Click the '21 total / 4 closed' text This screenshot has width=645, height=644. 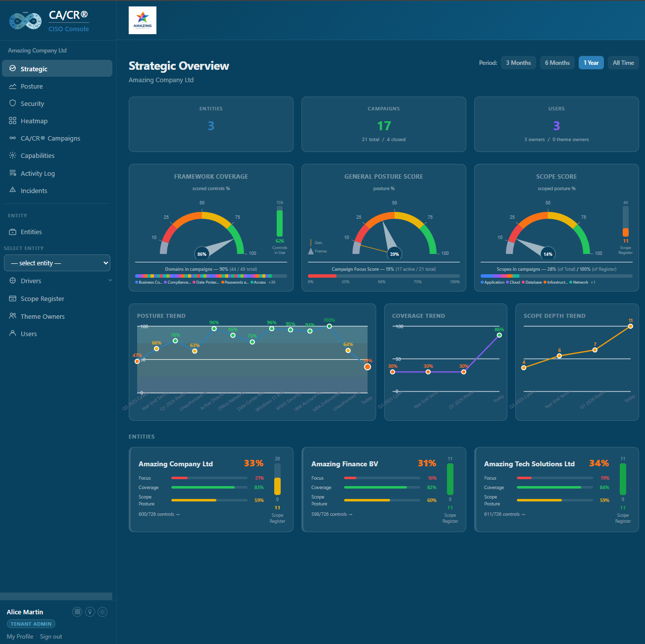[384, 140]
